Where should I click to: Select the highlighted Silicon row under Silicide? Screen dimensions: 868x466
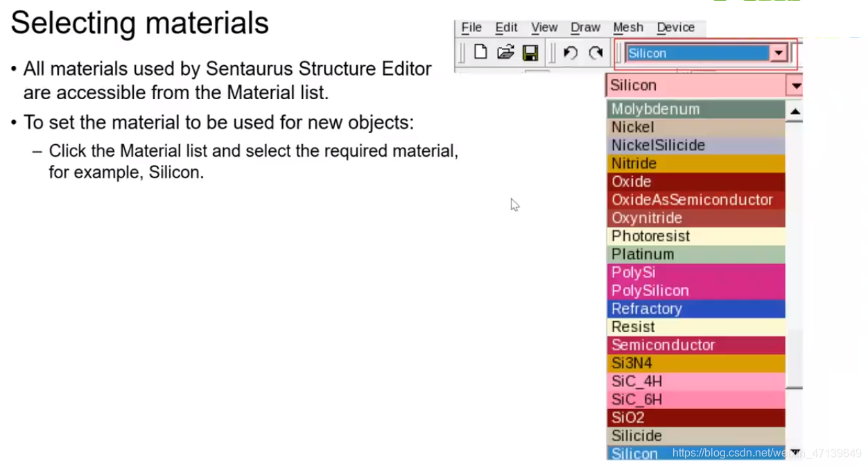point(696,453)
